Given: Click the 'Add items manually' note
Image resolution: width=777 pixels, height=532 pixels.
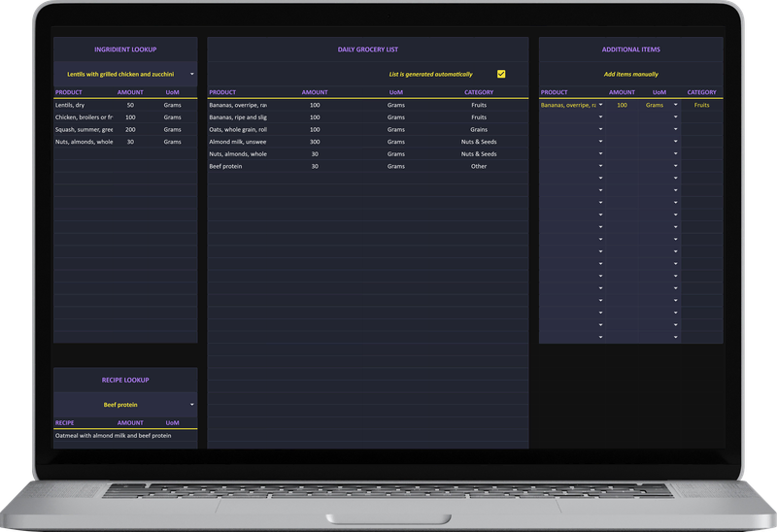Looking at the screenshot, I should pyautogui.click(x=630, y=75).
